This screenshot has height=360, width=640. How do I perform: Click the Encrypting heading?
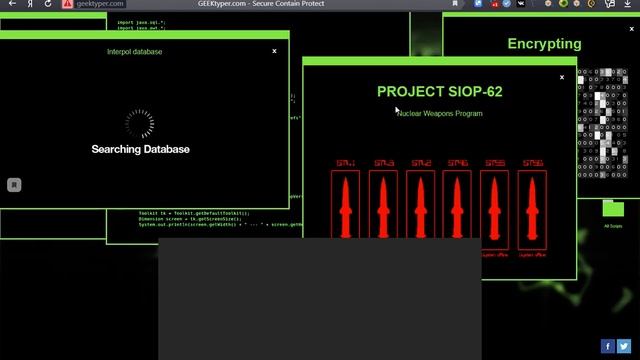[544, 44]
